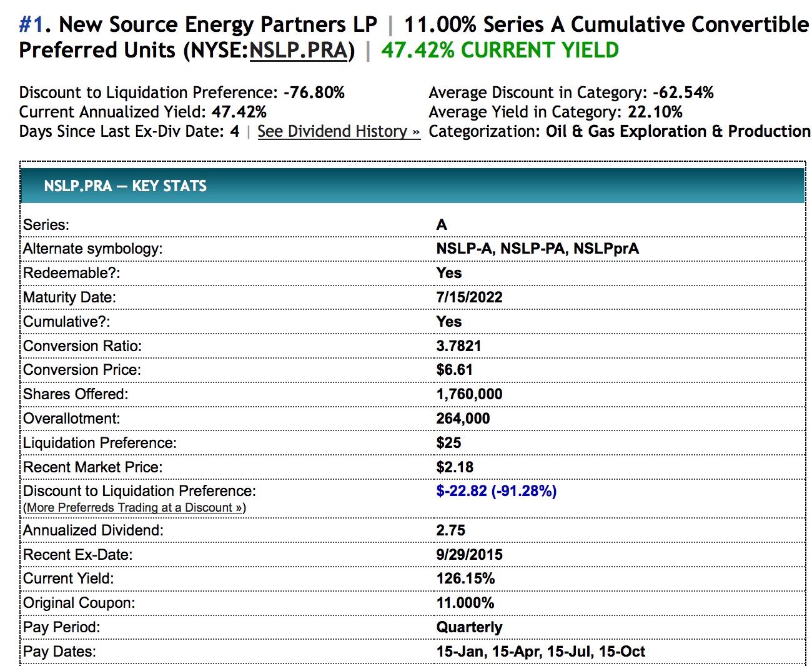Open the NSLP.PRA ticker link in heading

tap(298, 51)
